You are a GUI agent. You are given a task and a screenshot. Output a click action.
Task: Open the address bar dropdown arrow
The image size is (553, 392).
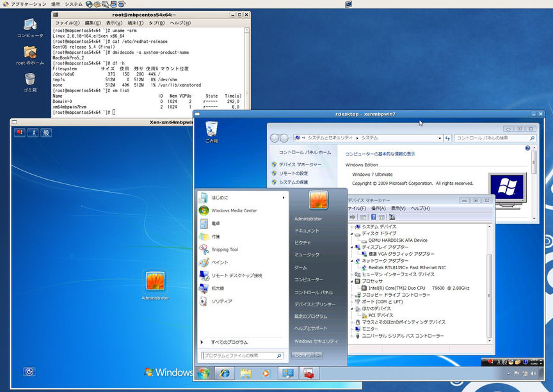point(440,138)
